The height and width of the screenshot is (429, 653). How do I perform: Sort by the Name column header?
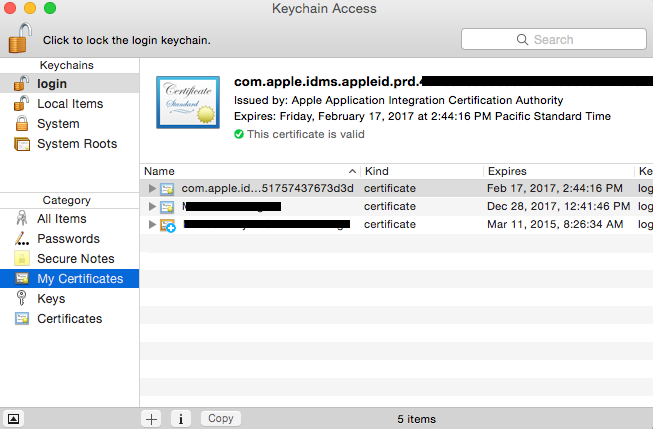(250, 171)
